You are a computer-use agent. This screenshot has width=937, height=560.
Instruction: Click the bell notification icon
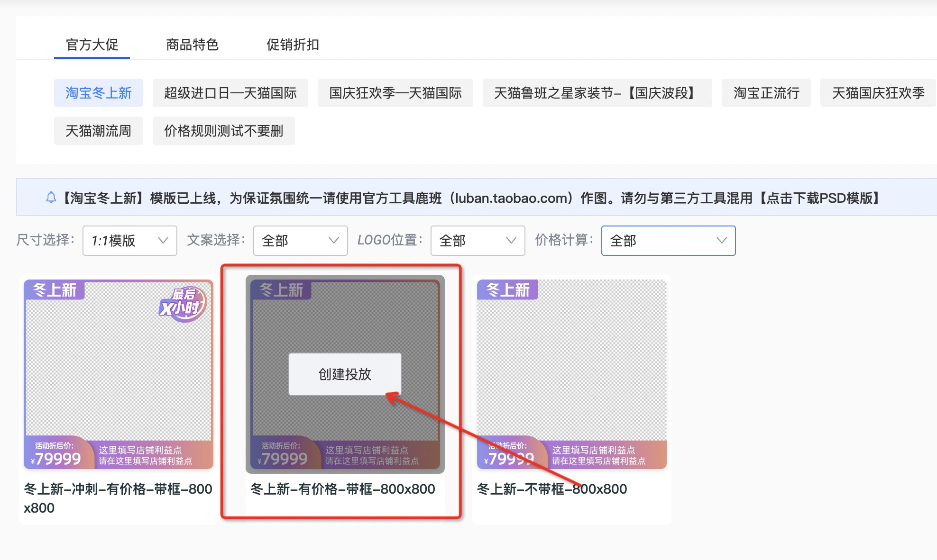[x=51, y=198]
